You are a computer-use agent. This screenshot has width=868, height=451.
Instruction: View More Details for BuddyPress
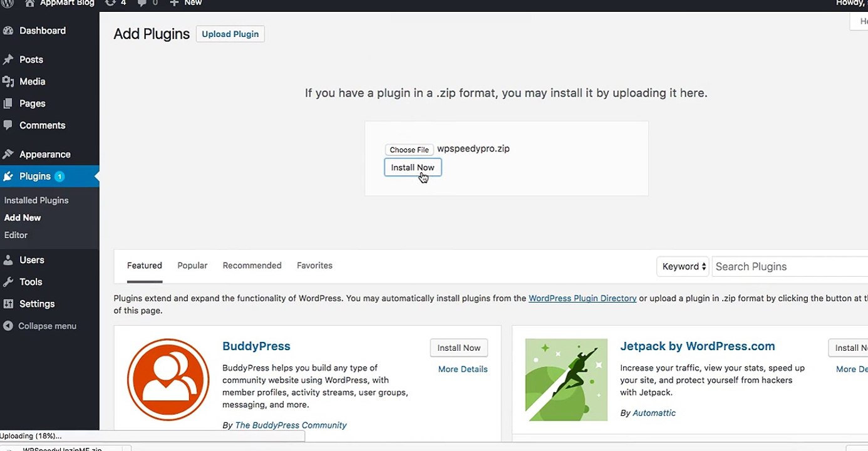[x=463, y=369]
